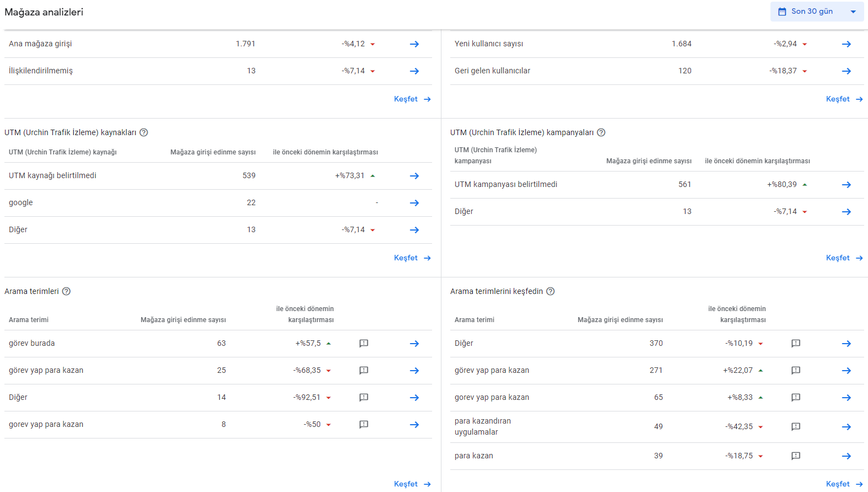Open arrow for görev yap para kazan with 271
The width and height of the screenshot is (868, 492).
[x=847, y=371]
